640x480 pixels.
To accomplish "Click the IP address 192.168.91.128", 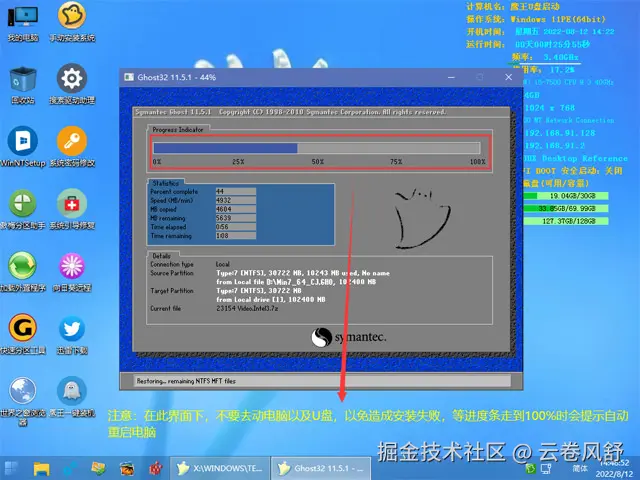I will (560, 133).
